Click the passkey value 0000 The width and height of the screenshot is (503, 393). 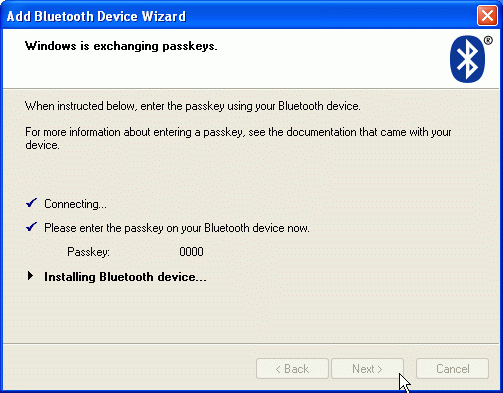191,252
